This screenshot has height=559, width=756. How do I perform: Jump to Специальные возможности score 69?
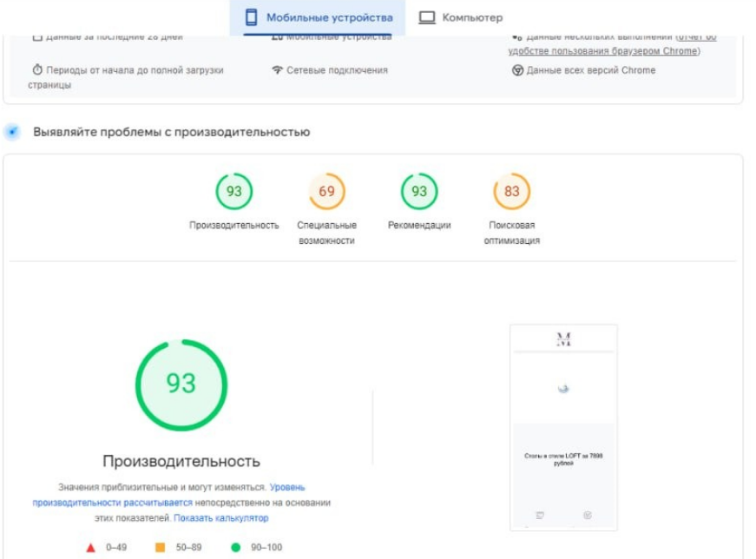pyautogui.click(x=326, y=192)
